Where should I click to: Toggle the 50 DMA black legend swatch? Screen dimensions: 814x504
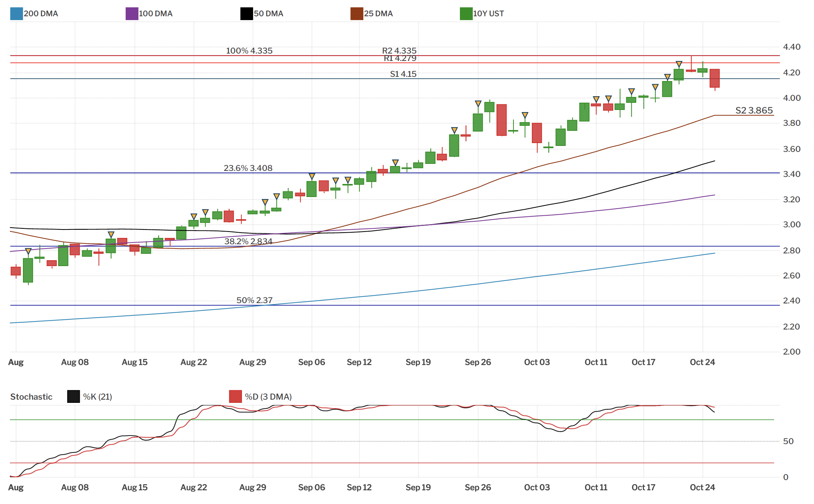[x=247, y=14]
